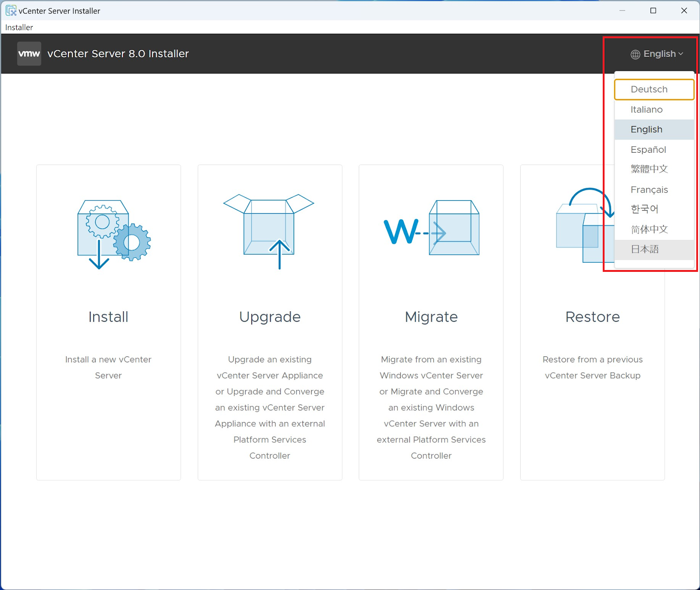Click the vmw logo in header
Screen dimensions: 700x590
click(x=29, y=54)
